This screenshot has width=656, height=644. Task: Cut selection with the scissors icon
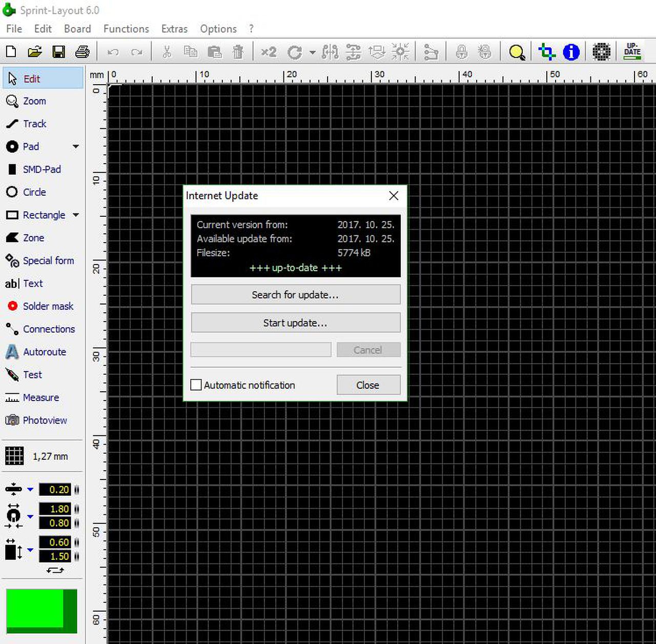[167, 52]
